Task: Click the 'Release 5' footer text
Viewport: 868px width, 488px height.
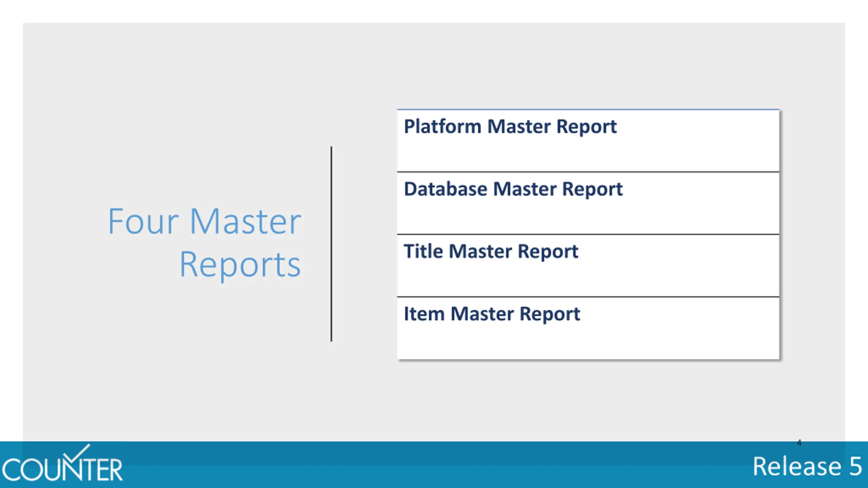Action: coord(807,466)
